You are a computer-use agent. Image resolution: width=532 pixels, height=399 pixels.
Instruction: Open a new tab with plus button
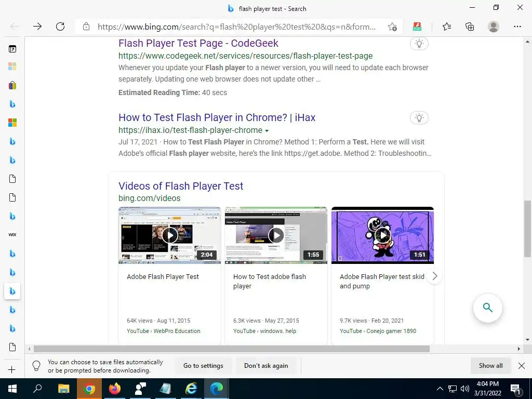tap(11, 369)
